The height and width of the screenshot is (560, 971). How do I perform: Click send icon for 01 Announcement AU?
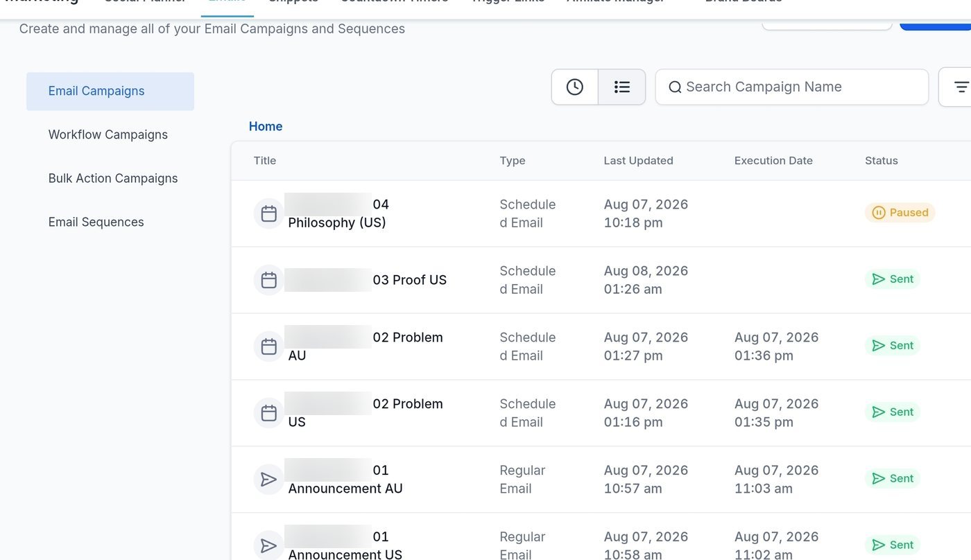click(269, 480)
